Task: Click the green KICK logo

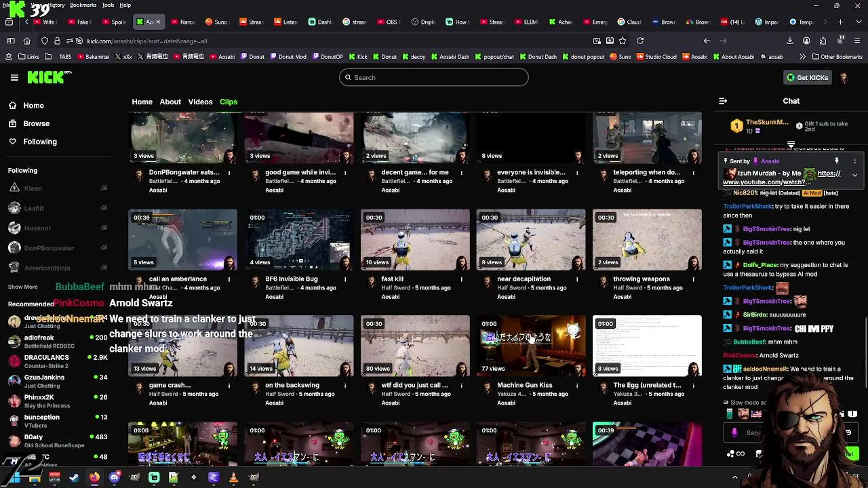Action: pyautogui.click(x=46, y=77)
